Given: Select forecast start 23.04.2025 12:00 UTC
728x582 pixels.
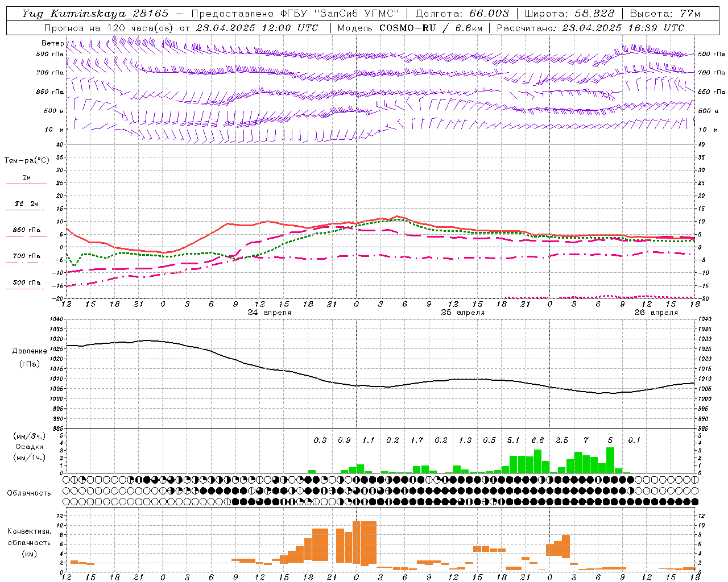Looking at the screenshot, I should (x=257, y=28).
